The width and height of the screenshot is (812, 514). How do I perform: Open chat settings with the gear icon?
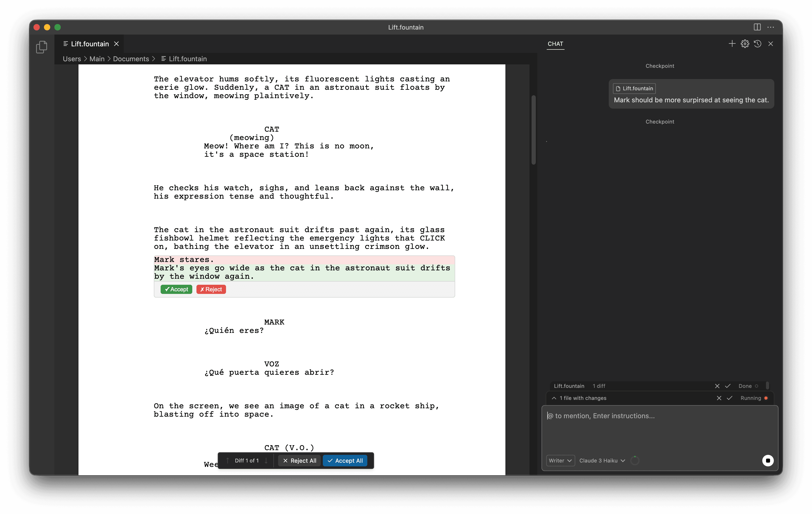pos(745,43)
